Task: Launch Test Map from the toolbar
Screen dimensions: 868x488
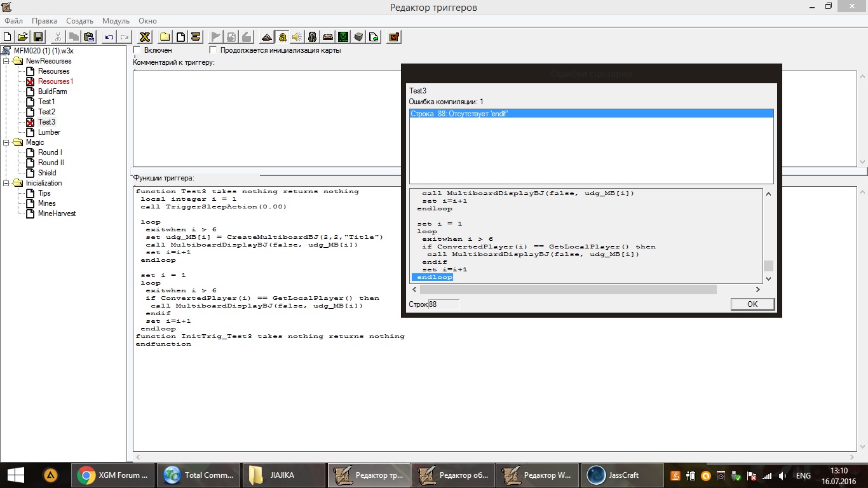Action: click(394, 37)
